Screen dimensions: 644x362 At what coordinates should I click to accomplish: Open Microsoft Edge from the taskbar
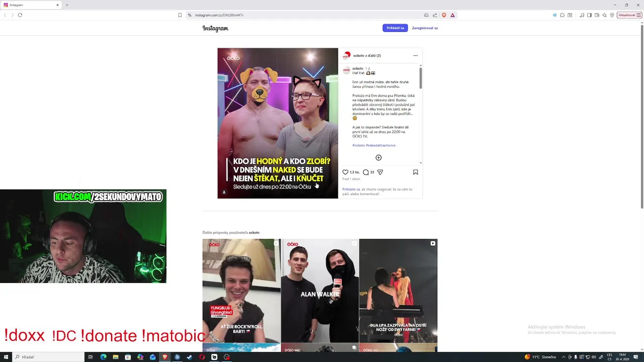[103, 357]
